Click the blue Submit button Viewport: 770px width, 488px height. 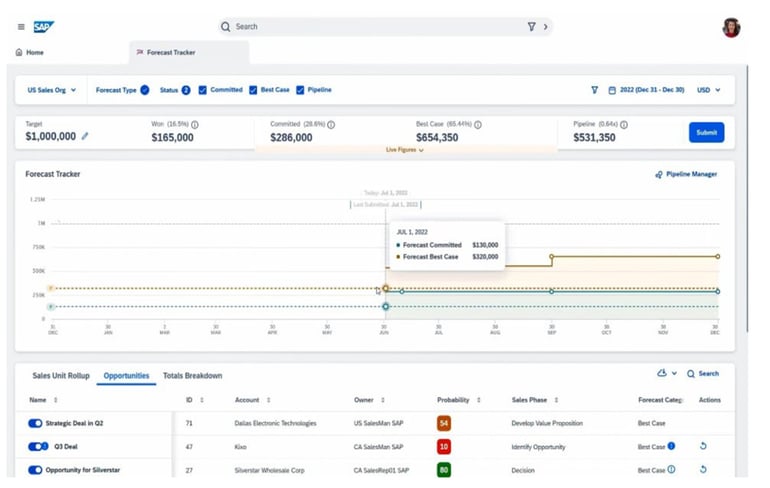click(x=706, y=132)
